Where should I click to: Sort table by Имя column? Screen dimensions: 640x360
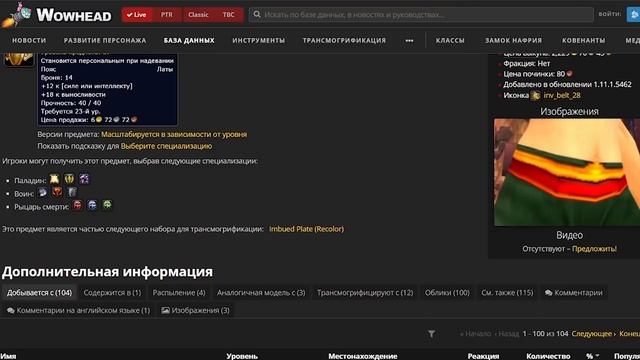pyautogui.click(x=8, y=356)
